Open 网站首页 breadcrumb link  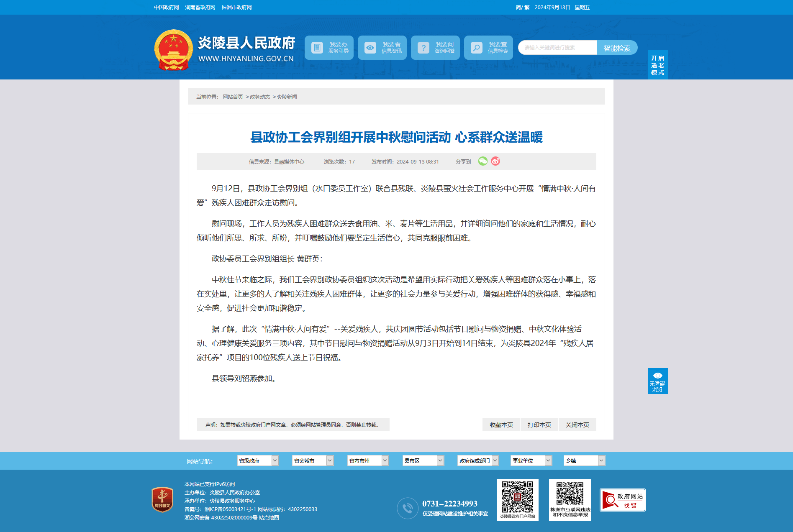233,97
